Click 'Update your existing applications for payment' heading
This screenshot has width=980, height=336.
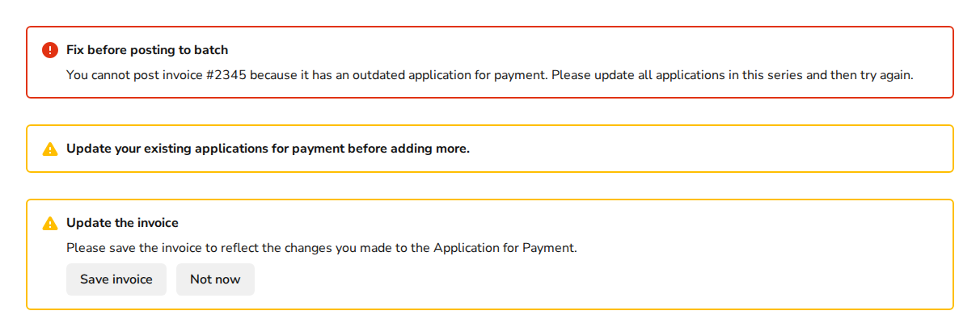(218, 149)
